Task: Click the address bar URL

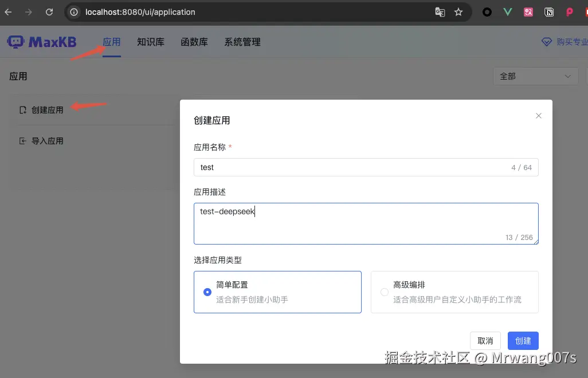Action: (140, 12)
